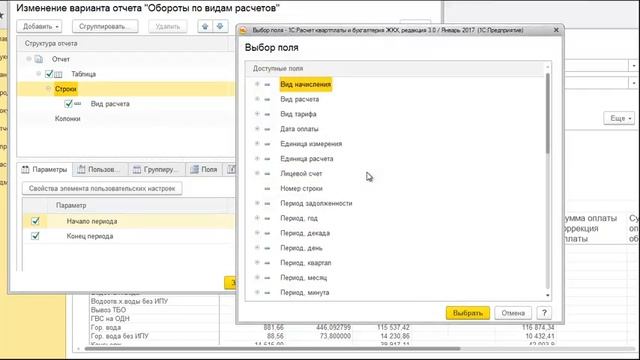
Task: Open the Добавить dropdown button
Action: pyautogui.click(x=40, y=27)
